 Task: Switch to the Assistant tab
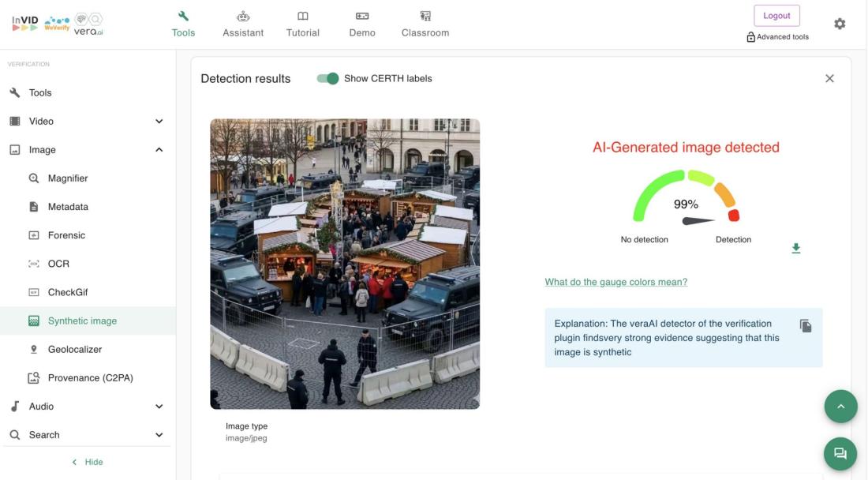pos(243,24)
